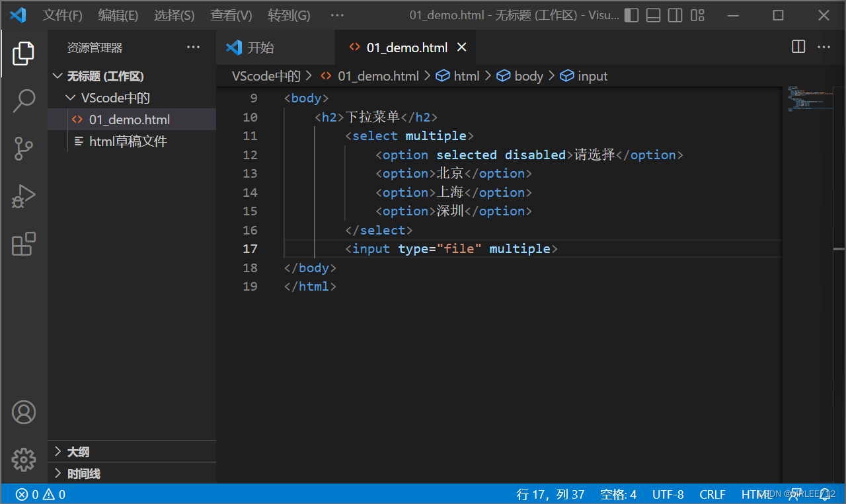Image resolution: width=846 pixels, height=504 pixels.
Task: Open the Run and Debug view
Action: (x=24, y=196)
